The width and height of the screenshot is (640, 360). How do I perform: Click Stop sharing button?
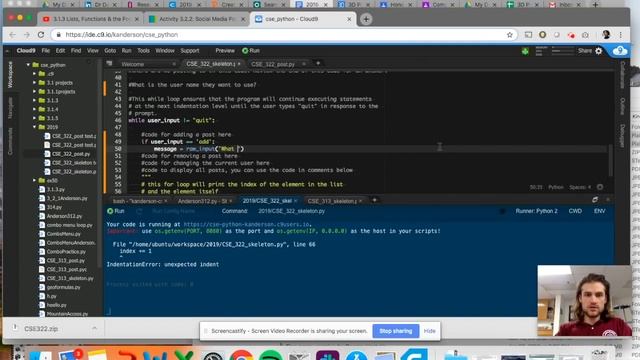click(x=396, y=331)
